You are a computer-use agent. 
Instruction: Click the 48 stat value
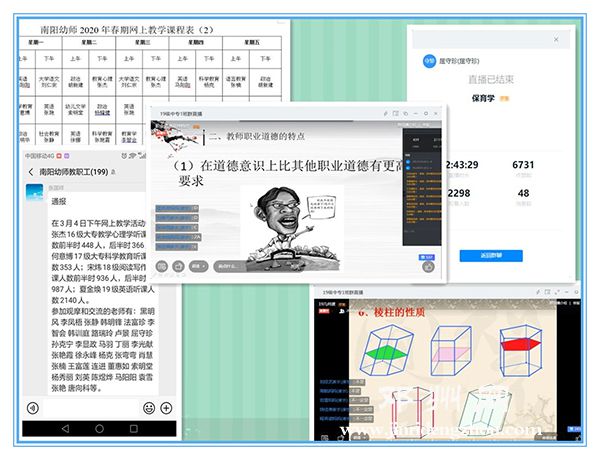click(523, 193)
